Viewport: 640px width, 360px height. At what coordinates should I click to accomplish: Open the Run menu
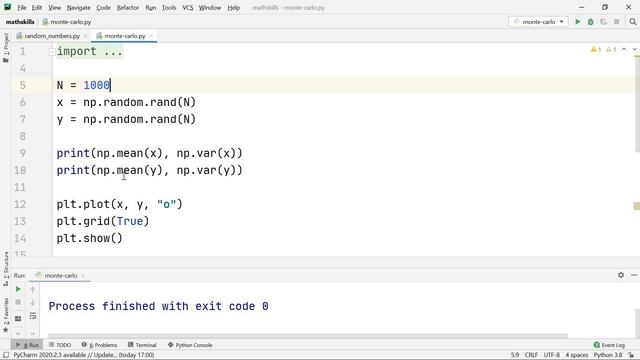pos(151,7)
